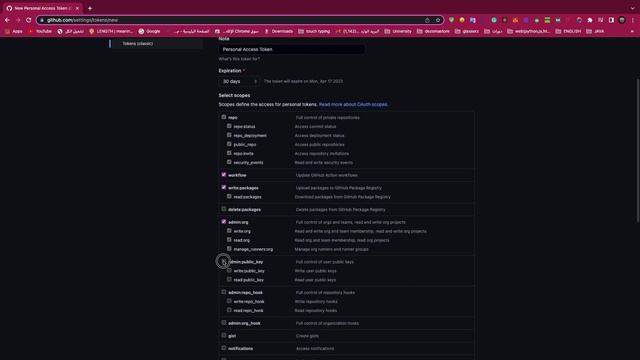The width and height of the screenshot is (640, 360).
Task: Open the YouTube bookmark
Action: click(40, 31)
